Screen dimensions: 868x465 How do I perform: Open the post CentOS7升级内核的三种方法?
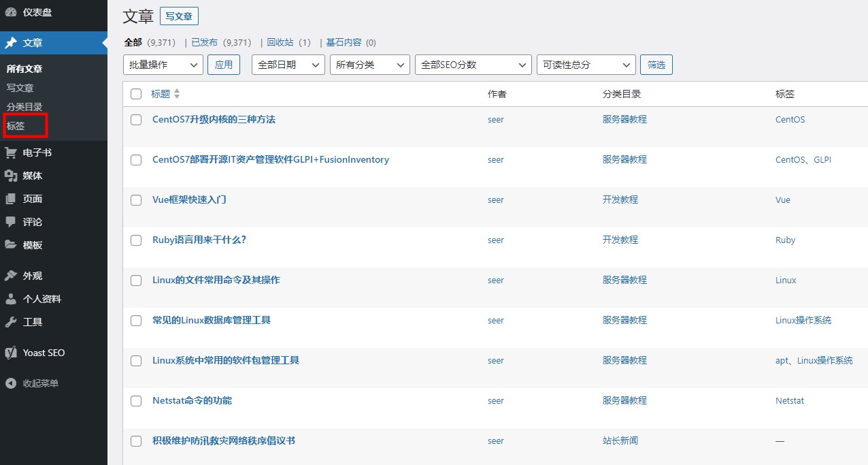[214, 120]
